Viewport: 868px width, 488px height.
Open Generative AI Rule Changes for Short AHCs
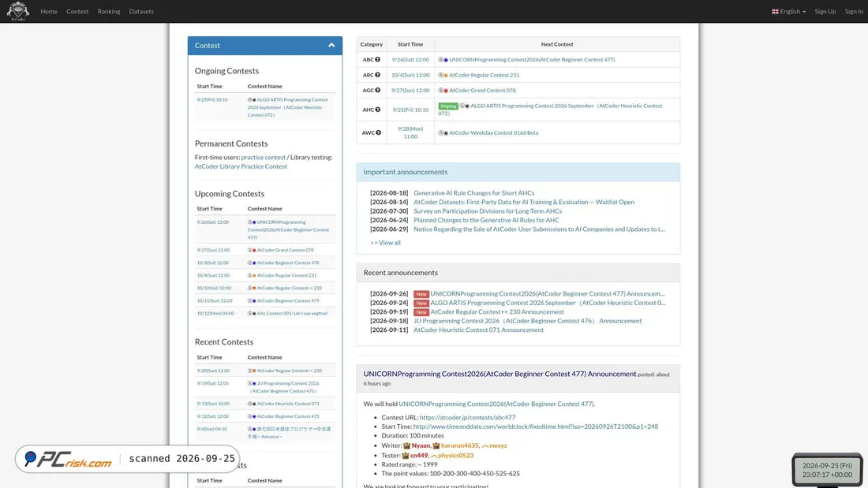pyautogui.click(x=474, y=193)
